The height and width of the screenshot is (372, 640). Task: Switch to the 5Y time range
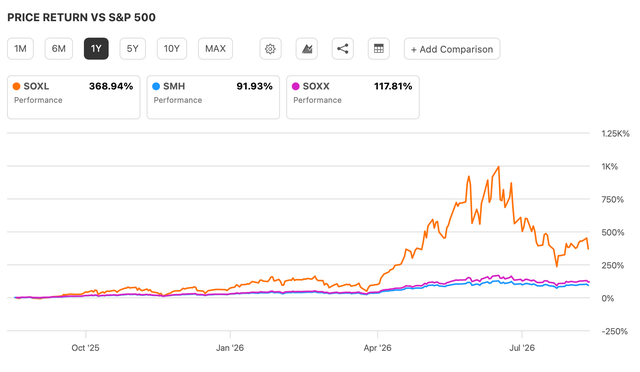coord(133,49)
